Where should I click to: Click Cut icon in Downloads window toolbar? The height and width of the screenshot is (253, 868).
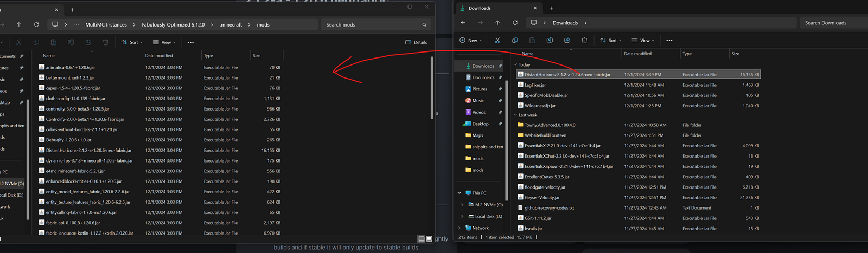[x=497, y=40]
